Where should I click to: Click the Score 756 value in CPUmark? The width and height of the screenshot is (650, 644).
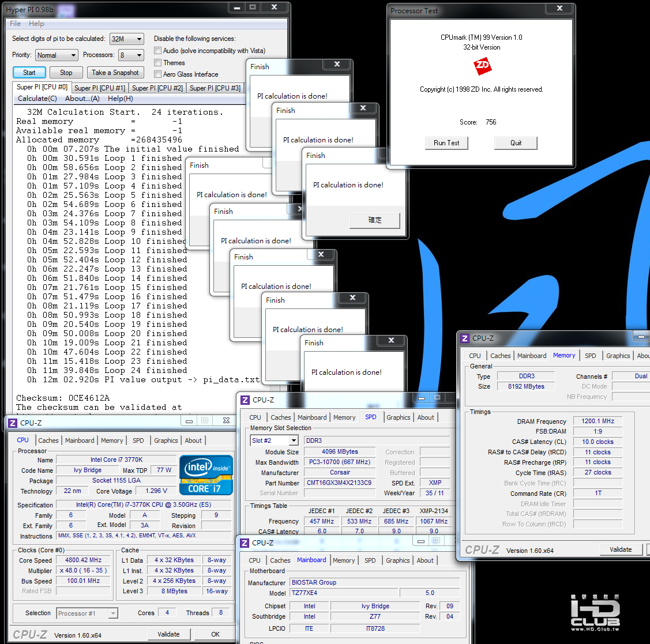pyautogui.click(x=491, y=122)
